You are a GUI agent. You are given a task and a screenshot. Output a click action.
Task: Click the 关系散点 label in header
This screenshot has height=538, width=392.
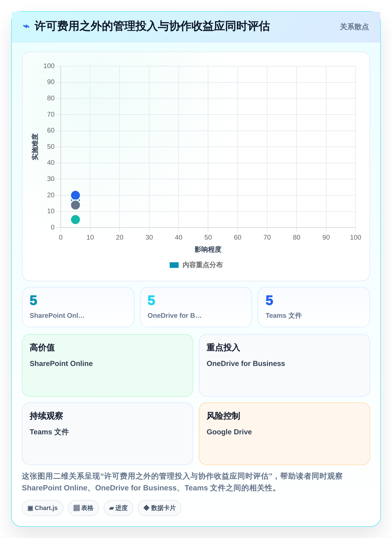coord(354,27)
